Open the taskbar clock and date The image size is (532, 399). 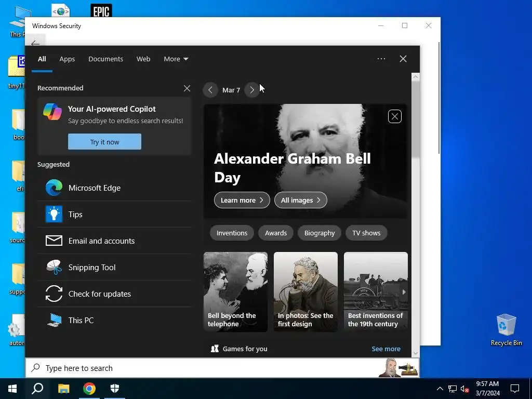pyautogui.click(x=488, y=389)
